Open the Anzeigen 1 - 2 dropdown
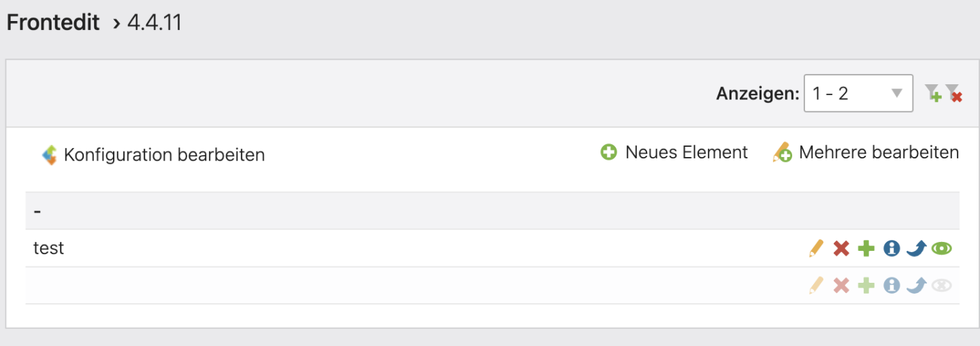980x346 pixels. tap(857, 93)
